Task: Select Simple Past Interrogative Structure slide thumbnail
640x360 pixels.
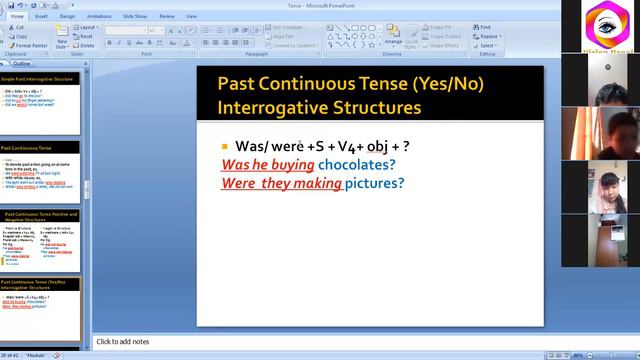Action: 40,104
